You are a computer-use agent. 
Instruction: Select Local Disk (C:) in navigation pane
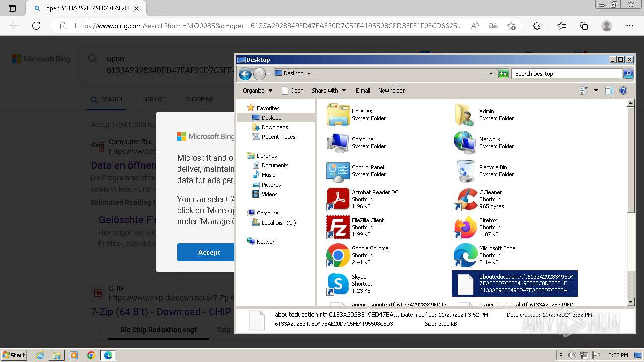coord(279,223)
